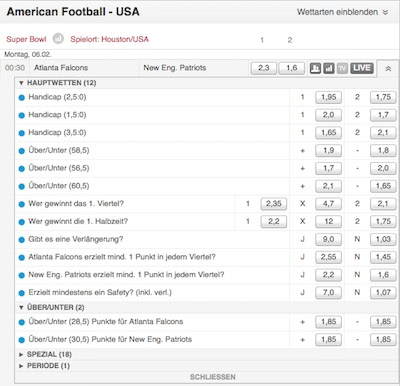Bet yes Patriots score every Viertel 2,2
400x386 pixels.
coord(328,275)
